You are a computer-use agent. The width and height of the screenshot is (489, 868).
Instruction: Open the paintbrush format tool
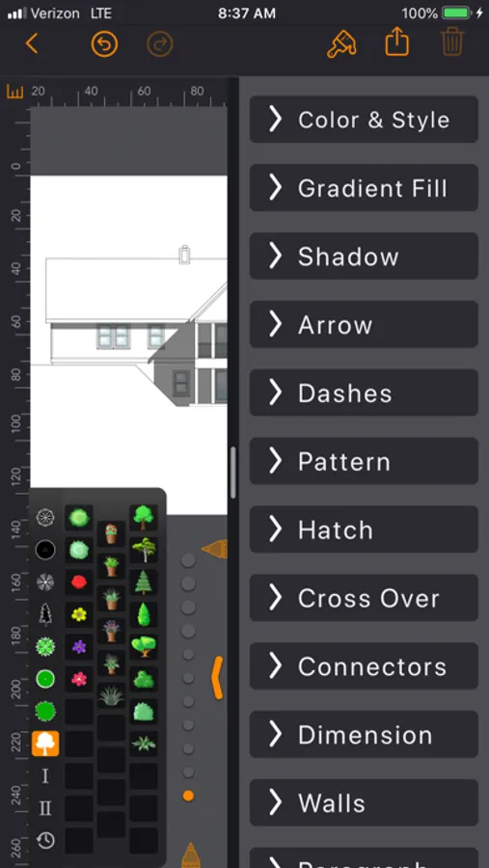click(x=341, y=44)
